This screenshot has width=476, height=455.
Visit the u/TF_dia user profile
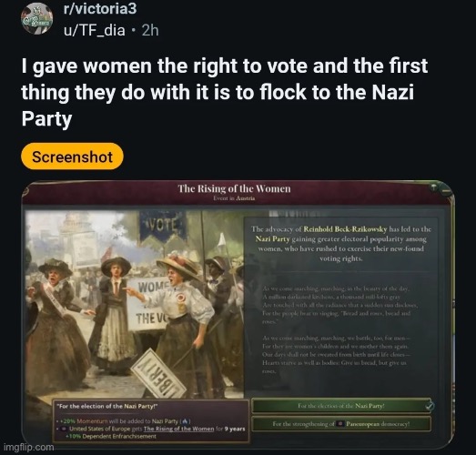(95, 30)
